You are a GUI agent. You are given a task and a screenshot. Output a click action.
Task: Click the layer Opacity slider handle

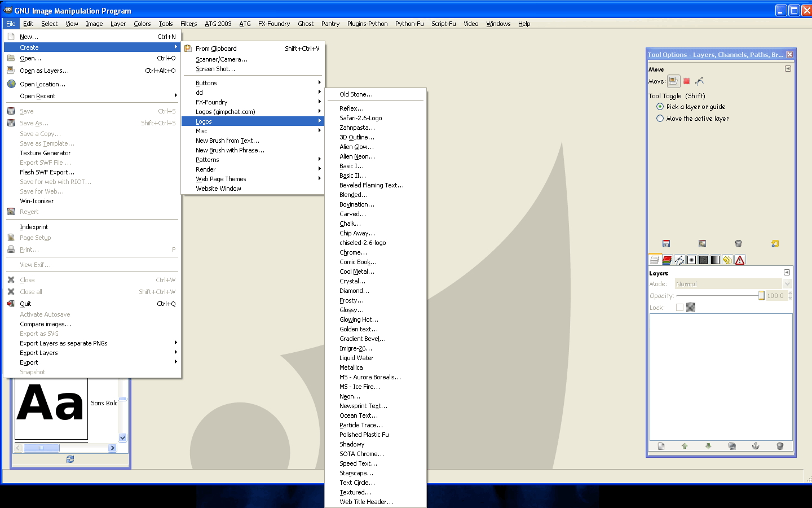coord(761,295)
